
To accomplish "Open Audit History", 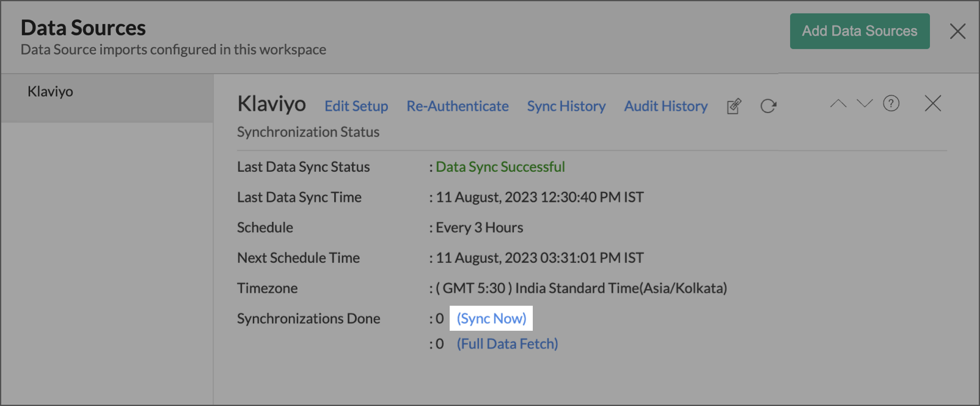I will click(666, 106).
